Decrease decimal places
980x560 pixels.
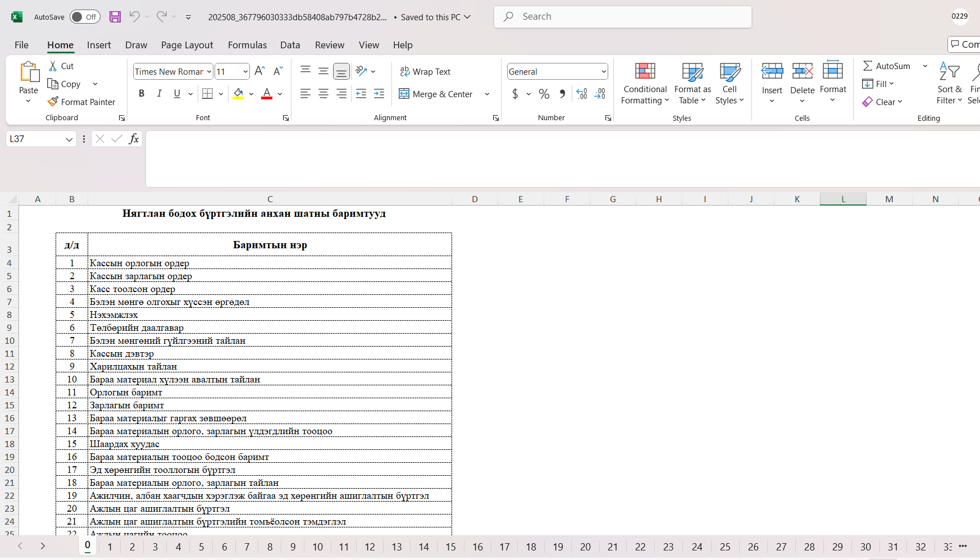[x=600, y=94]
